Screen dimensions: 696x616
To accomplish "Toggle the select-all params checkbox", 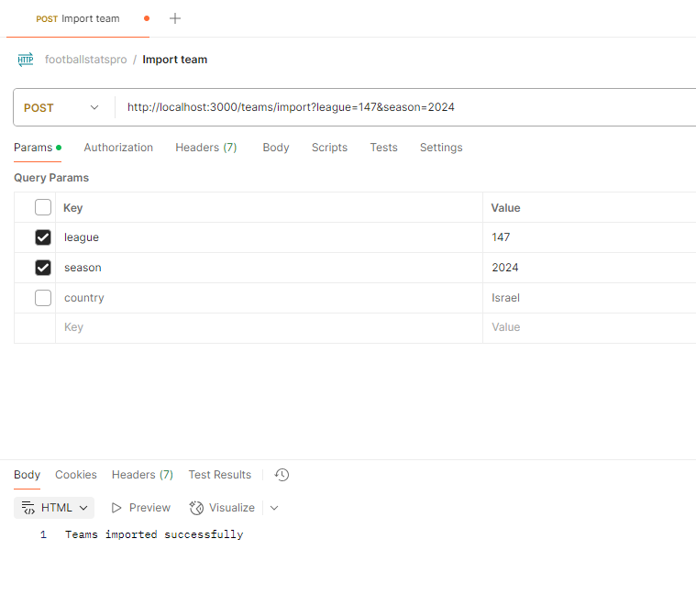I will tap(43, 207).
